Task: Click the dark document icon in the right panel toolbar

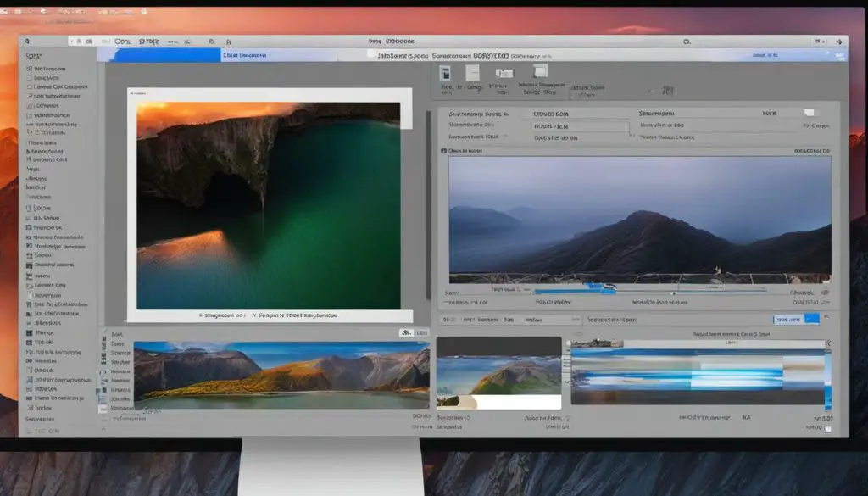Action: 445,74
